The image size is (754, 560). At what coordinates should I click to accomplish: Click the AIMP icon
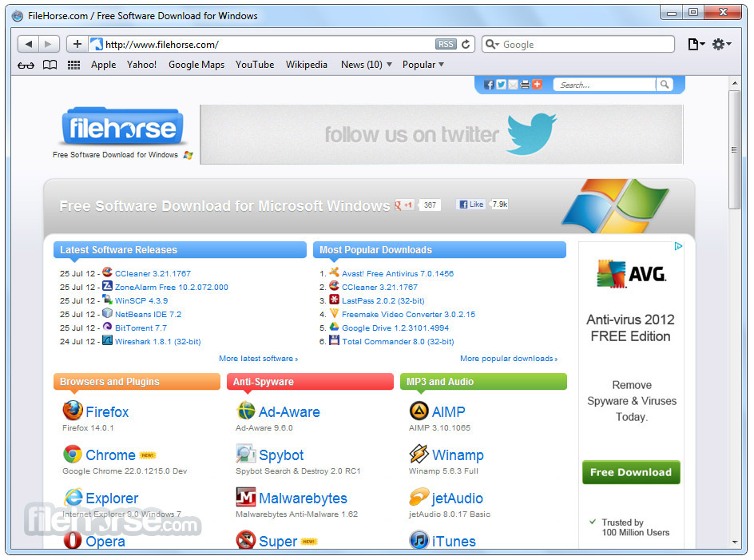pos(419,411)
